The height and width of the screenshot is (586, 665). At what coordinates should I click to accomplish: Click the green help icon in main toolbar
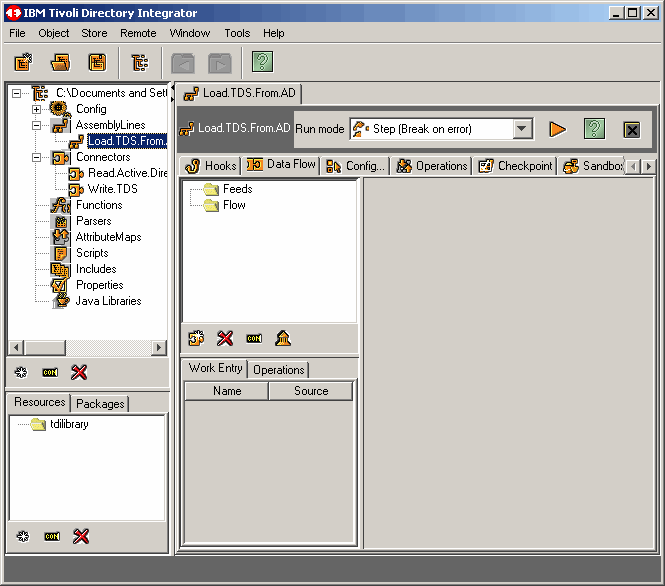point(262,63)
